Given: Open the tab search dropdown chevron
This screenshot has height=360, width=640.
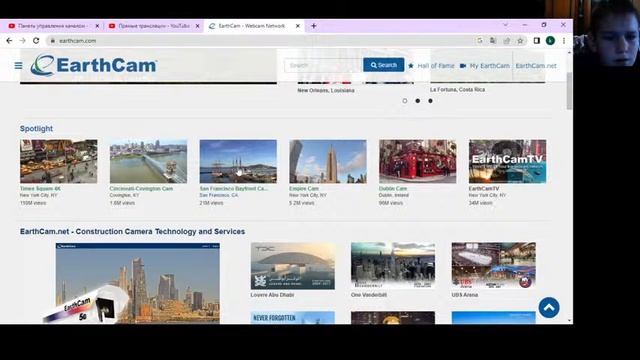Looking at the screenshot, I should (505, 25).
